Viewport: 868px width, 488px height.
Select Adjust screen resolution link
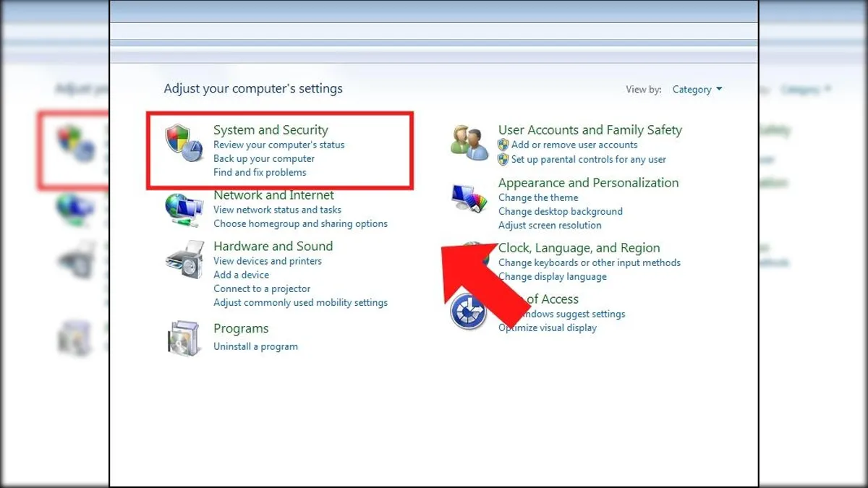click(550, 225)
